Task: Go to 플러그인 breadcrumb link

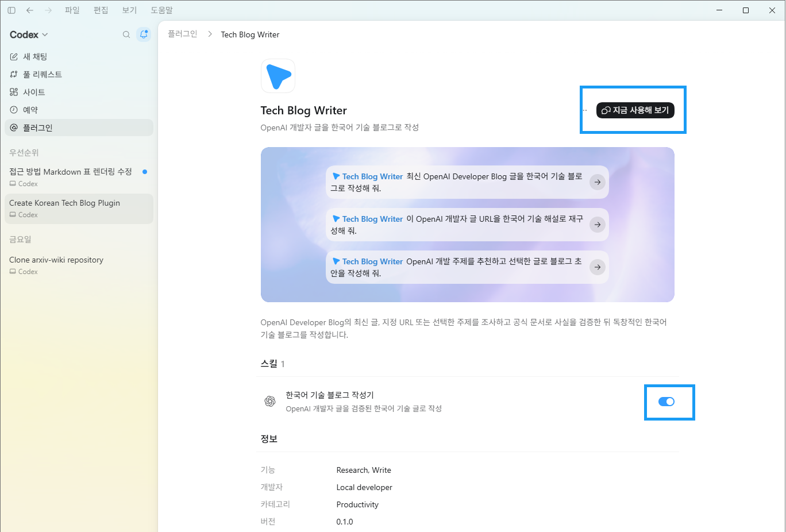Action: click(x=183, y=34)
